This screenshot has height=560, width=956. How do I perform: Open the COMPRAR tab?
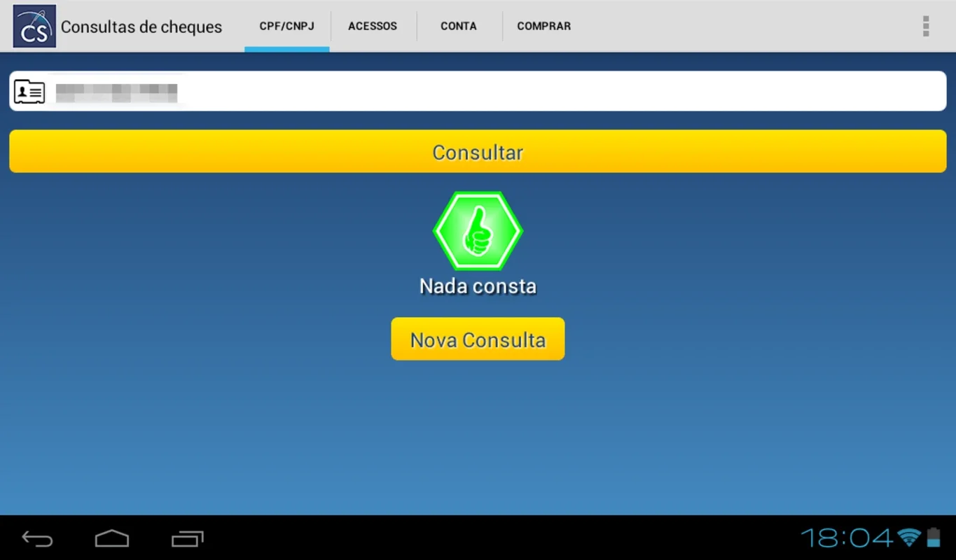tap(544, 26)
